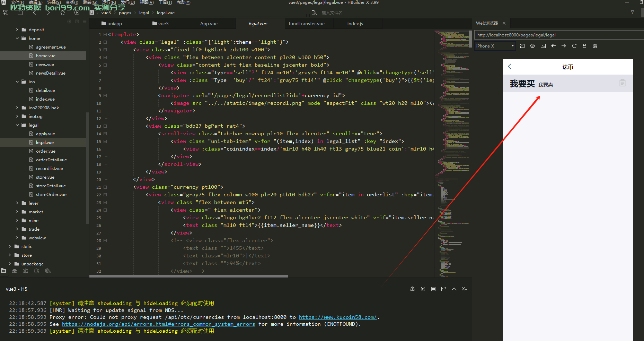Toggle the browser lock icon
This screenshot has width=644, height=341.
pyautogui.click(x=585, y=46)
